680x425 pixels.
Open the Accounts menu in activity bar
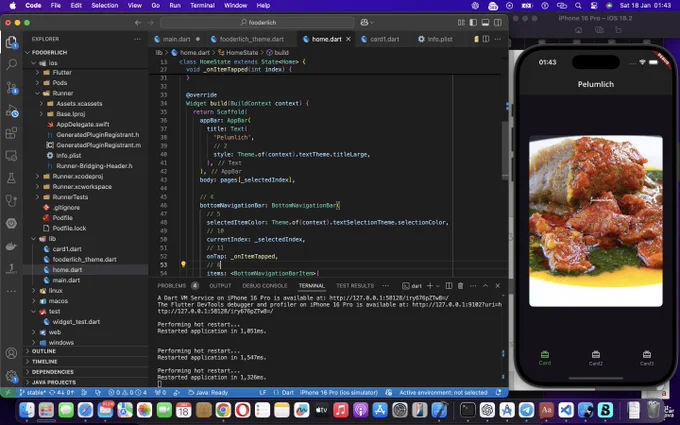(11, 353)
